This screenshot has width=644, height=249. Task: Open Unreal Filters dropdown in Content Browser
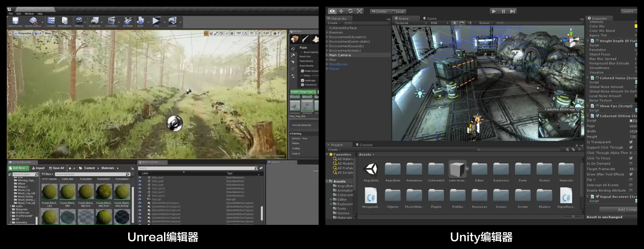47,174
